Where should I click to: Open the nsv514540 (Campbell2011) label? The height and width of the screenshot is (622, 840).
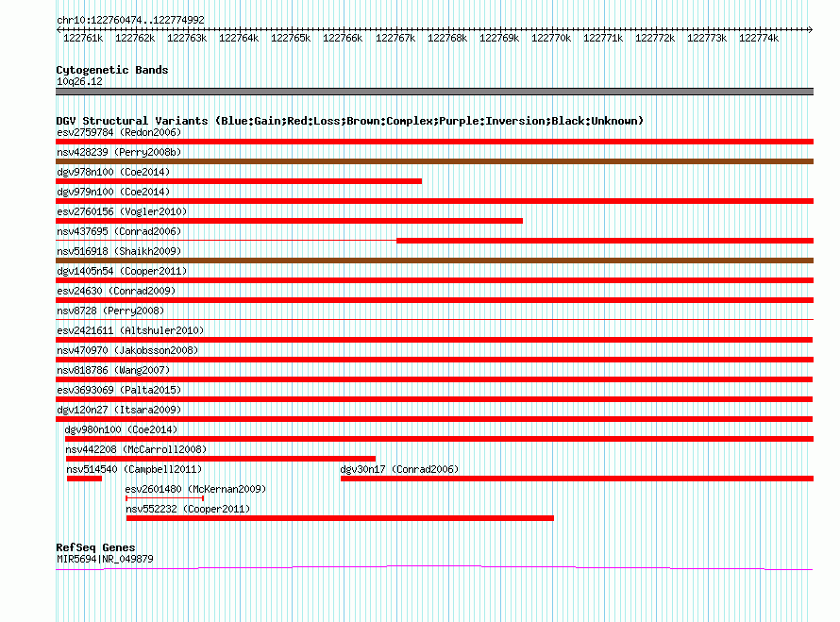coord(134,469)
